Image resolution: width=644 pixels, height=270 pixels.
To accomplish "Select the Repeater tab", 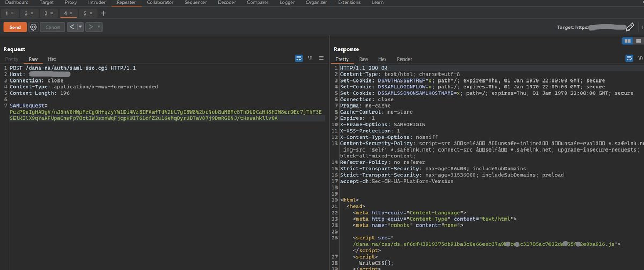I will tap(126, 3).
